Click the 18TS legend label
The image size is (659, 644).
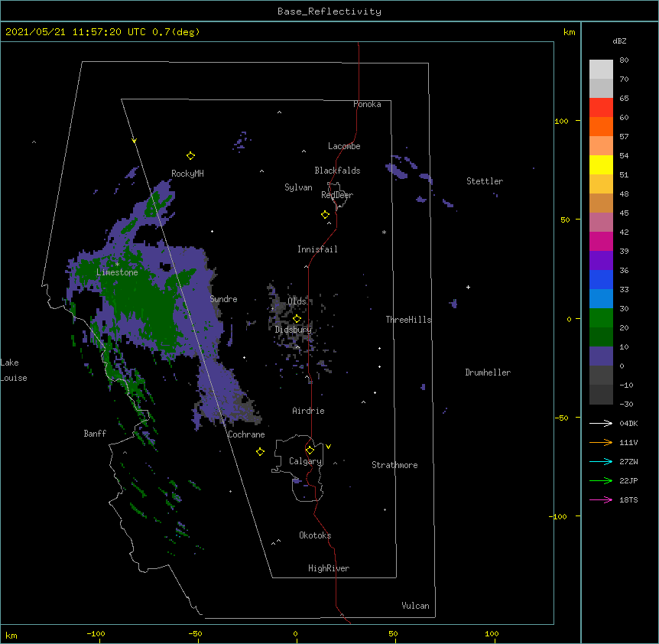628,499
